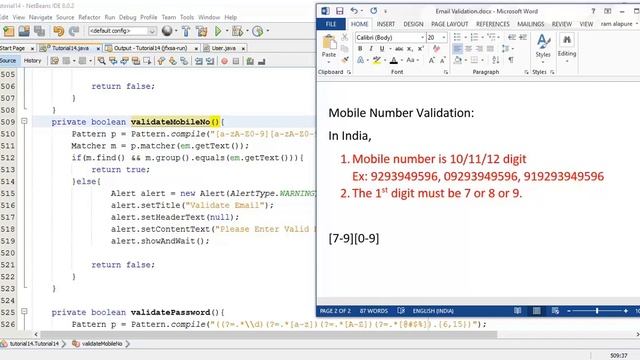Open the Refactor menu in NetBeans
640x360 pixels.
(89, 17)
